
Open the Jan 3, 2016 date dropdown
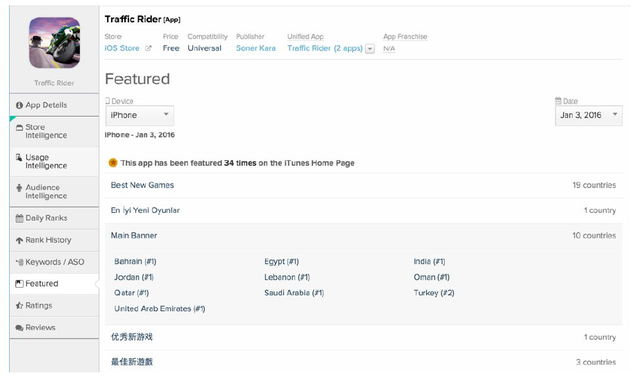pyautogui.click(x=589, y=116)
